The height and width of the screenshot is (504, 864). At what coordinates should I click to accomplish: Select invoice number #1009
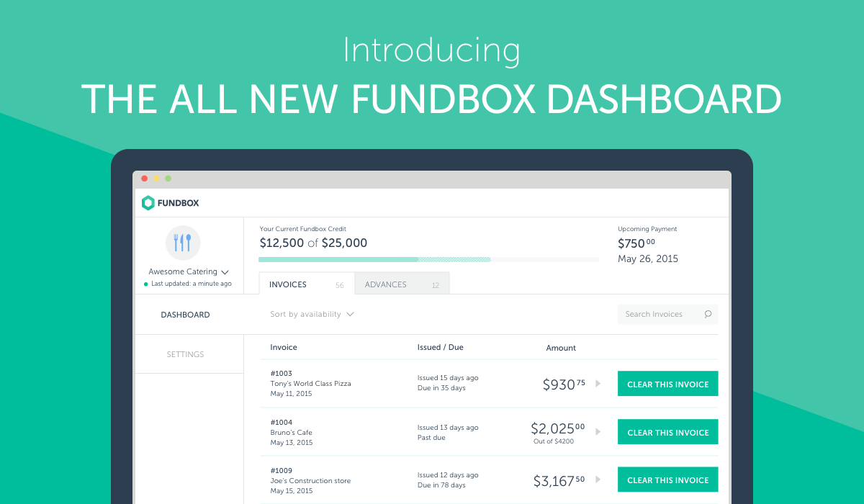coord(282,469)
